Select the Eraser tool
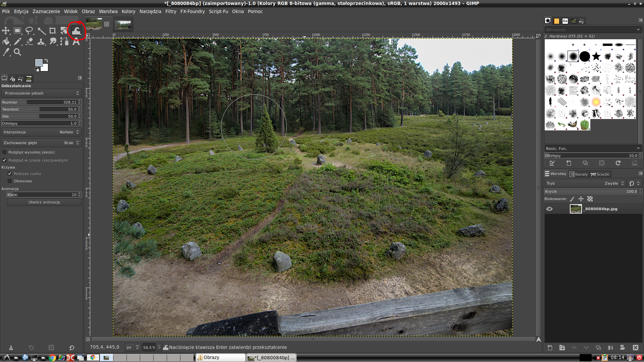The image size is (644, 362). 30,42
